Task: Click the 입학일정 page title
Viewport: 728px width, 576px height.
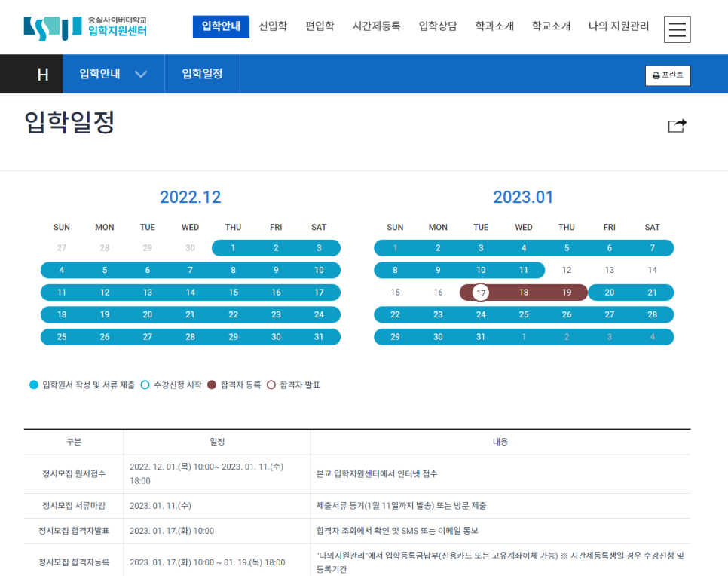Action: coord(69,122)
